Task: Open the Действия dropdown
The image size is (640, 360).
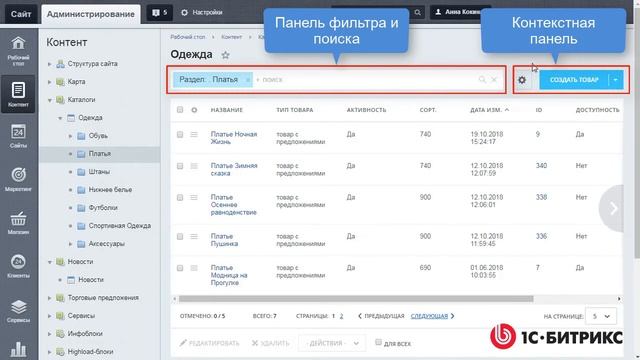Action: click(x=333, y=343)
